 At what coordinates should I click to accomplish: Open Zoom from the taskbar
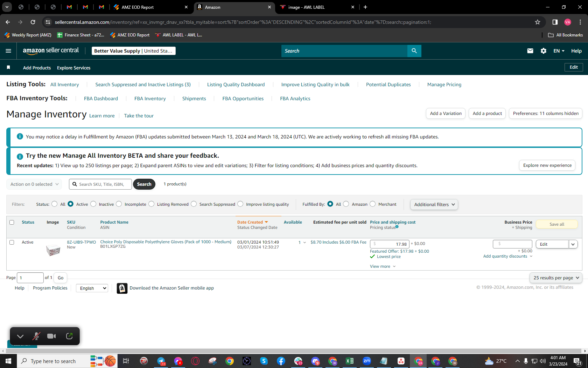[367, 361]
